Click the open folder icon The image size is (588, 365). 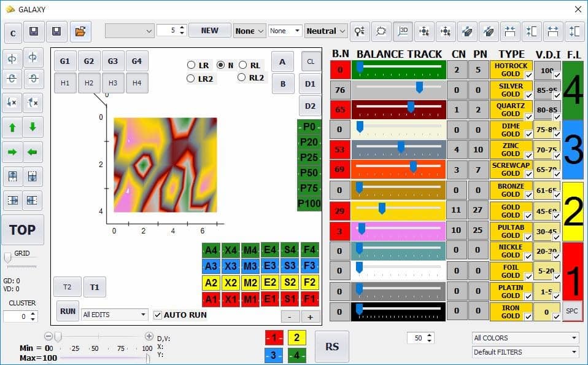80,31
